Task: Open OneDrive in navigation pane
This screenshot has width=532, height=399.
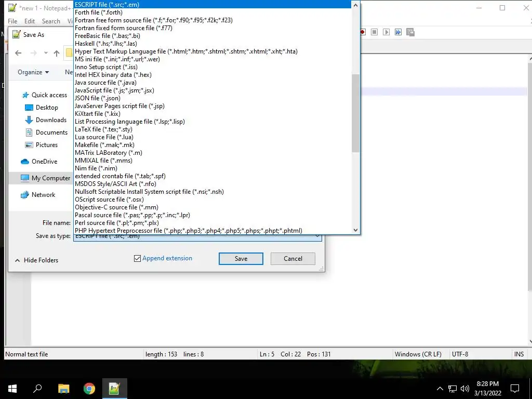Action: click(39, 162)
